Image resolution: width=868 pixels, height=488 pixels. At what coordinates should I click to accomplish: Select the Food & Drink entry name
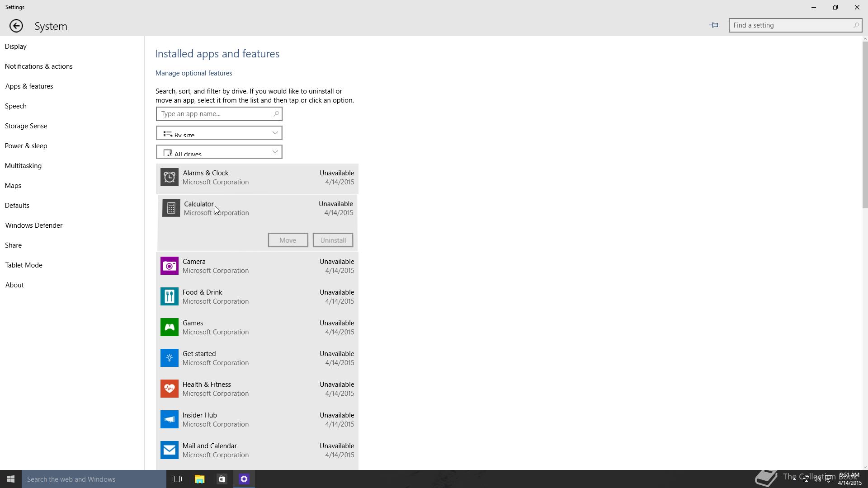203,292
